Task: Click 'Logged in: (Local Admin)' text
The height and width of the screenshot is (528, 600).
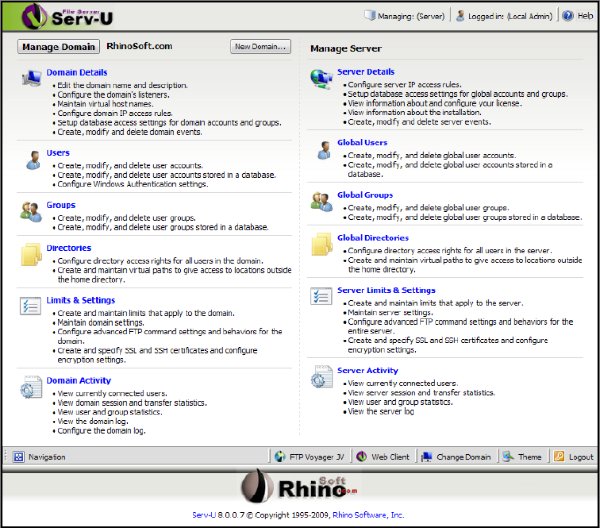Action: coord(510,16)
